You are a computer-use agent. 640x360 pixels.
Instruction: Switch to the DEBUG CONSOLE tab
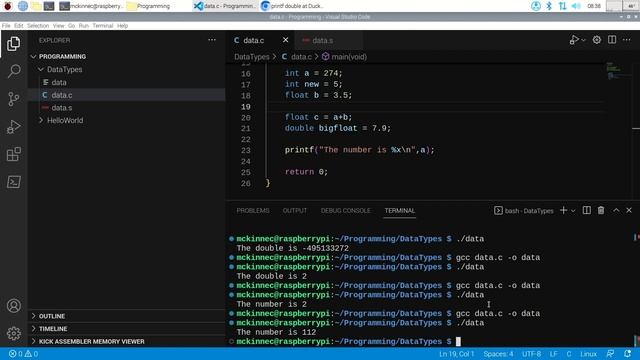pos(345,211)
